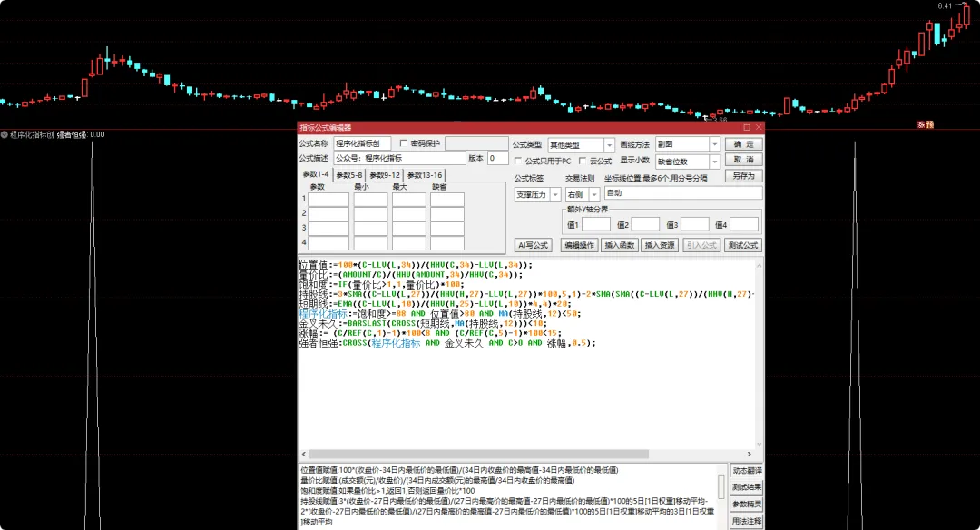Click the code editor horizontal scrollbar thumb
The height and width of the screenshot is (530, 980).
tap(478, 455)
